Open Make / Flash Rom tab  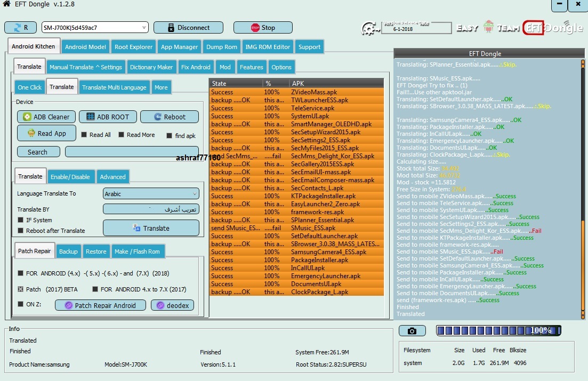(x=137, y=252)
